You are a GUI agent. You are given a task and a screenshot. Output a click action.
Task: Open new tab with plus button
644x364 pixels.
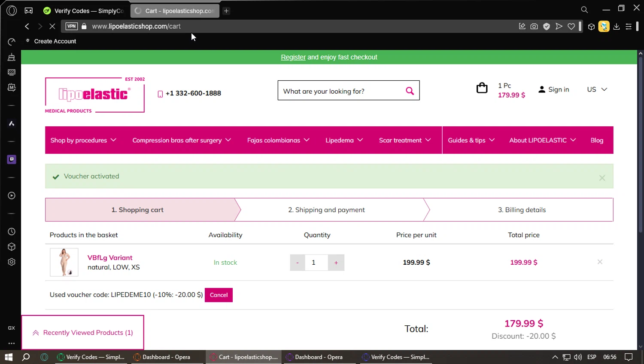tap(226, 11)
